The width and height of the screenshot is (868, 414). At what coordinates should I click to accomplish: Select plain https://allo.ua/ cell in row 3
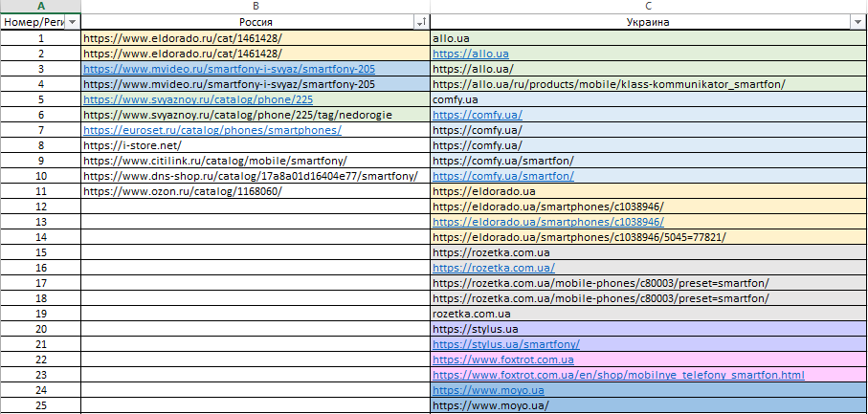point(648,69)
